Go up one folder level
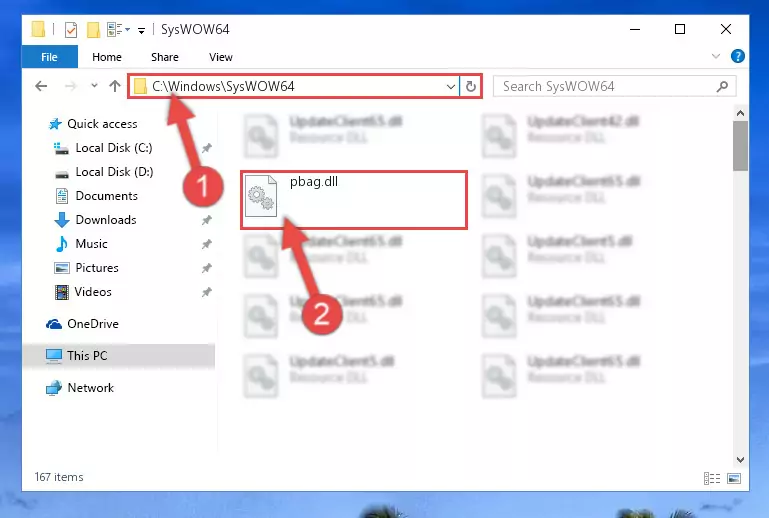 coord(115,86)
